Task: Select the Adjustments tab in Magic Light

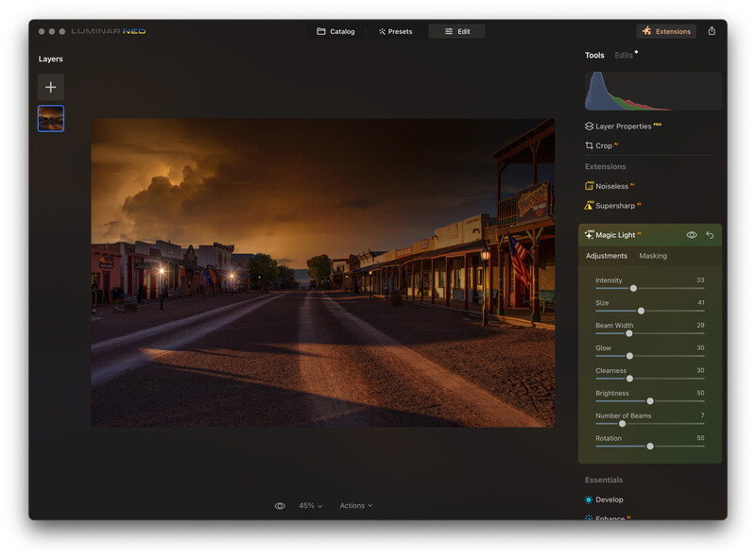Action: click(x=607, y=256)
